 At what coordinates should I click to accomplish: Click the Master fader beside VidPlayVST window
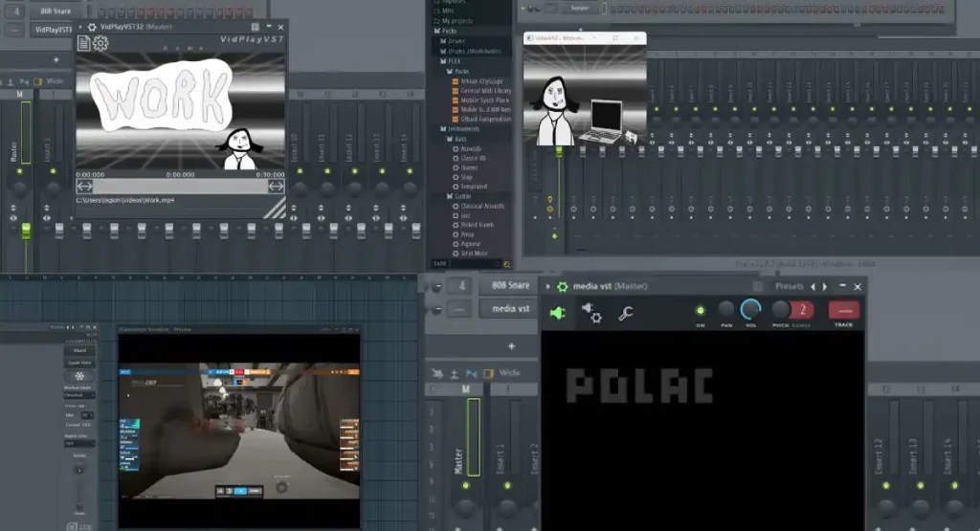coord(26,231)
